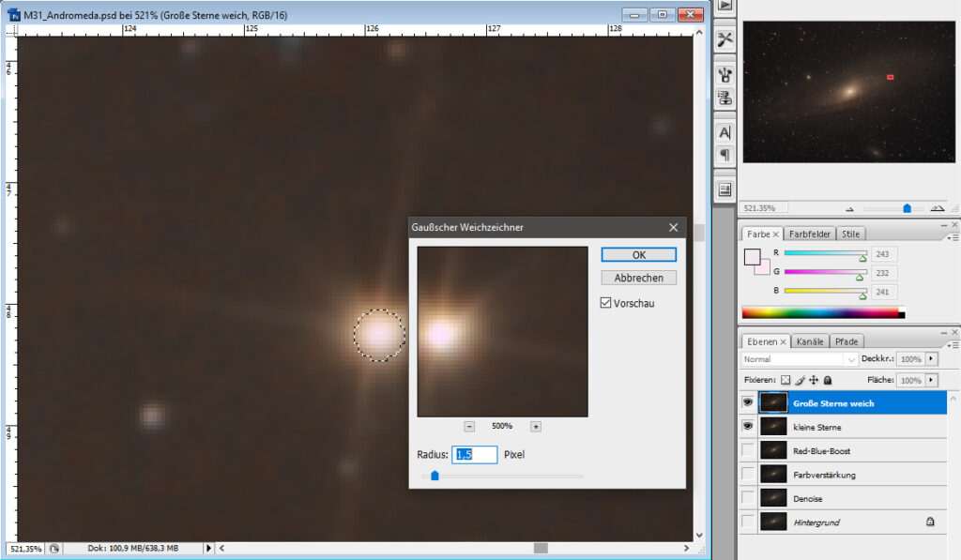This screenshot has width=961, height=560.
Task: Click the vertical scrollbar down arrow
Action: pyautogui.click(x=699, y=536)
